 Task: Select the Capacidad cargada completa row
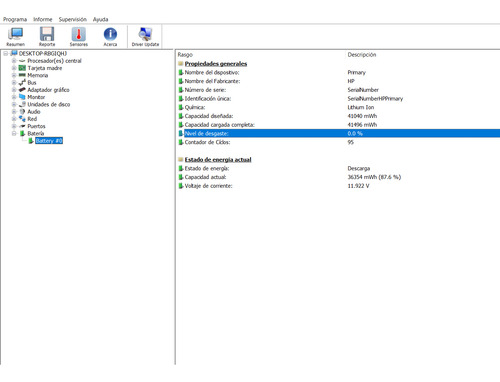point(338,124)
